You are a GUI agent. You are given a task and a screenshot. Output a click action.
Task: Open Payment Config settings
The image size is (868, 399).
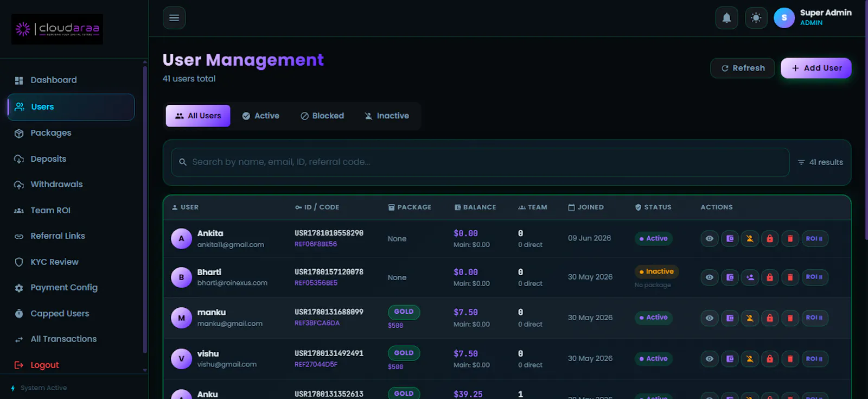pos(64,288)
